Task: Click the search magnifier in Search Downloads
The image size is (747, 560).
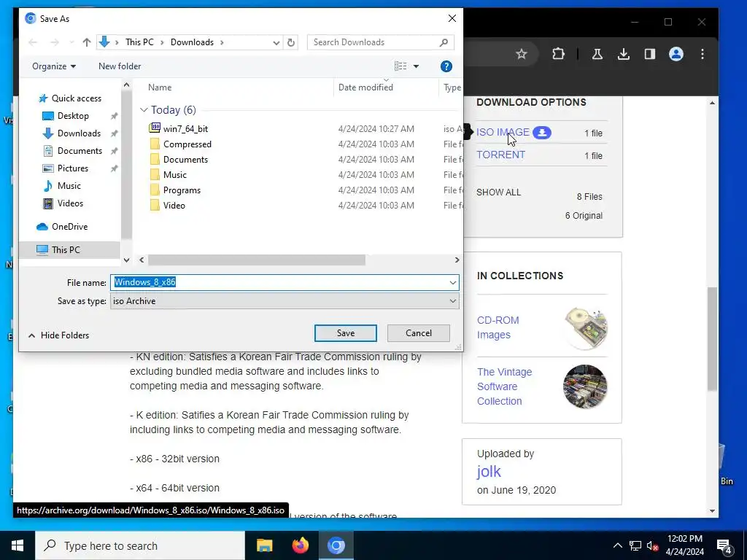Action: pyautogui.click(x=444, y=42)
